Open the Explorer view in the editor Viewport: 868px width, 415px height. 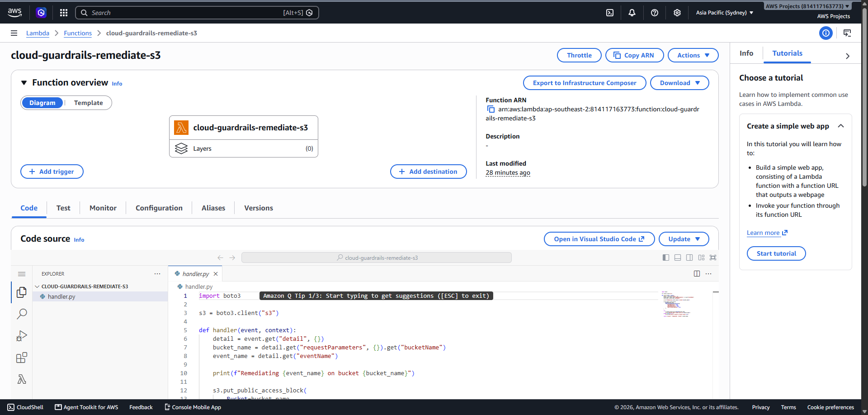21,292
